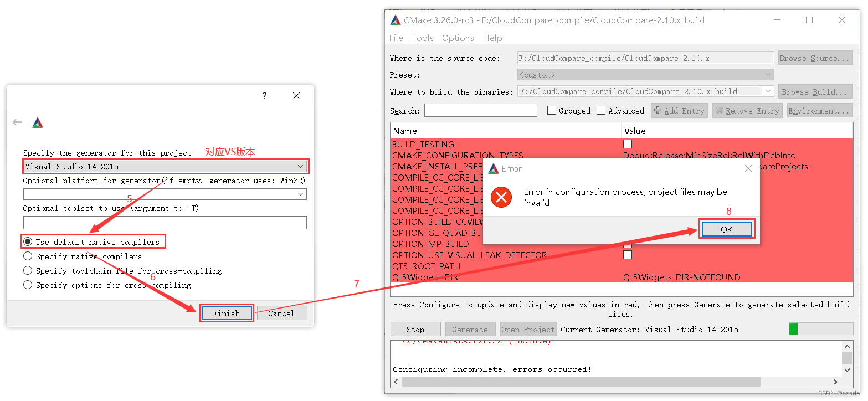This screenshot has height=401, width=868.
Task: Click Add Entry button
Action: (x=680, y=111)
